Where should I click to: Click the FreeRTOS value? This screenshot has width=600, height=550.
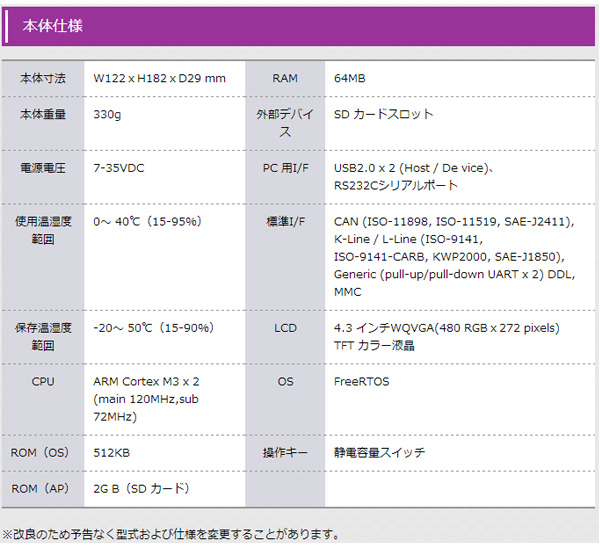(362, 382)
